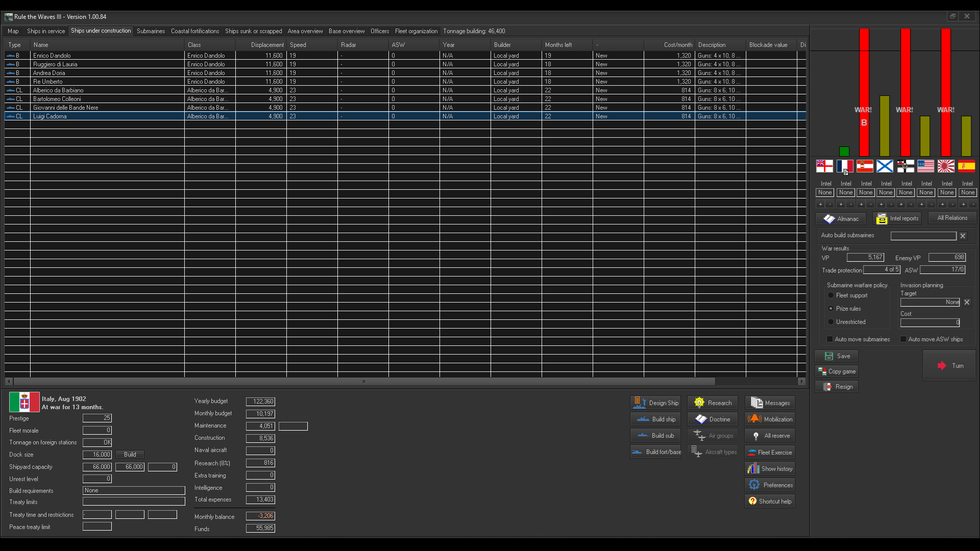Switch to the Ships in service tab
This screenshot has height=551, width=980.
(x=46, y=31)
